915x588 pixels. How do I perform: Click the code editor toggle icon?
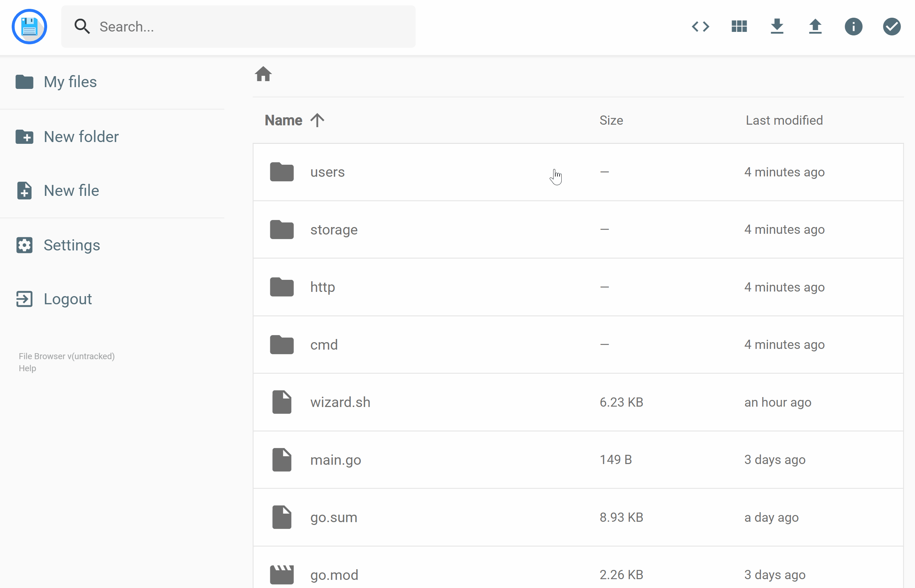point(700,27)
